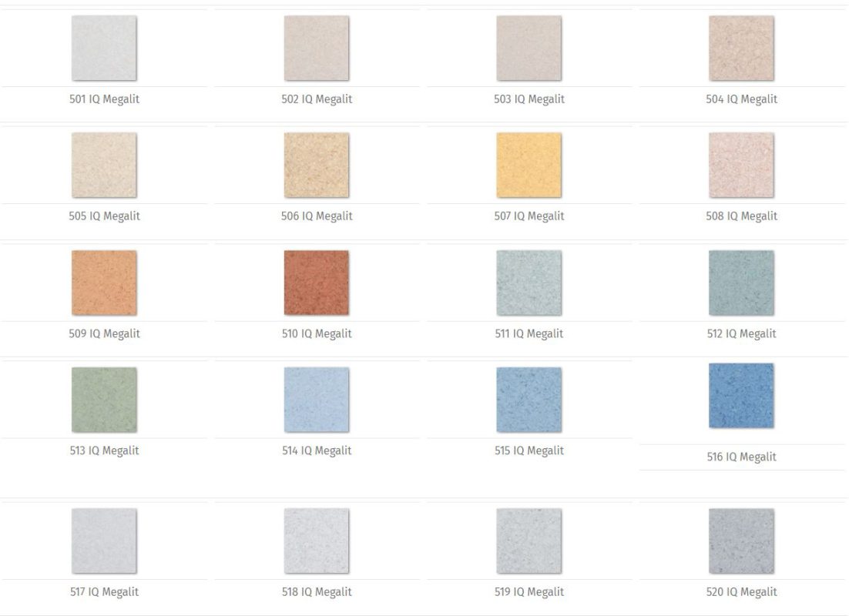Click the 505 IQ Megalit text label
Image resolution: width=849 pixels, height=616 pixels.
tap(104, 216)
